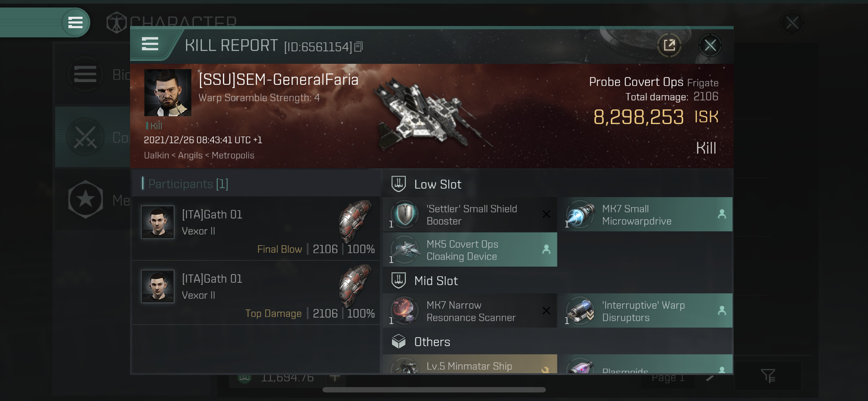Click the horizontal scrollbar at bottom
The height and width of the screenshot is (401, 868).
point(434,390)
